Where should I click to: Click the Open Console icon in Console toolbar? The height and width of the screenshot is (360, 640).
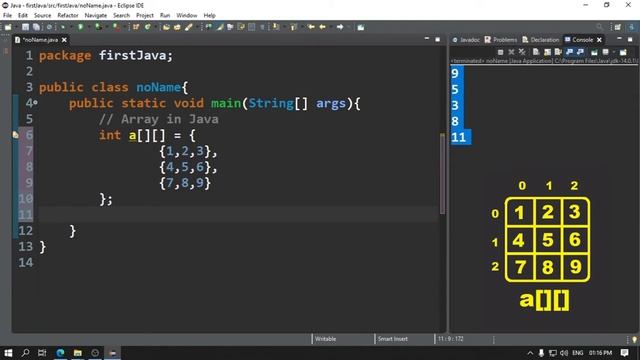pyautogui.click(x=623, y=52)
